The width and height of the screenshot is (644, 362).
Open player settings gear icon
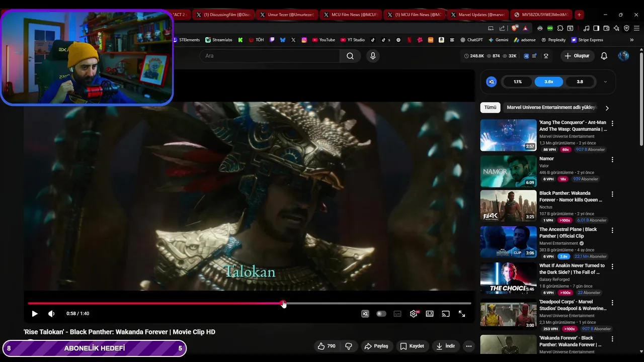click(x=414, y=314)
